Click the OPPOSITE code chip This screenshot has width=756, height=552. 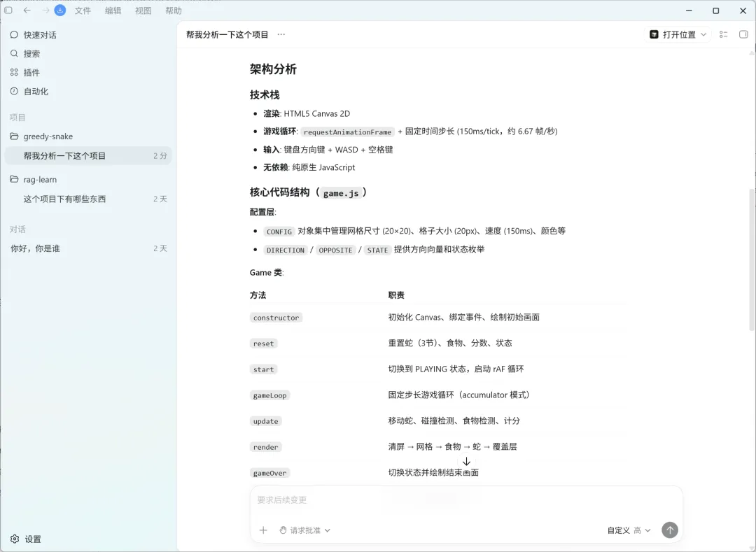335,250
